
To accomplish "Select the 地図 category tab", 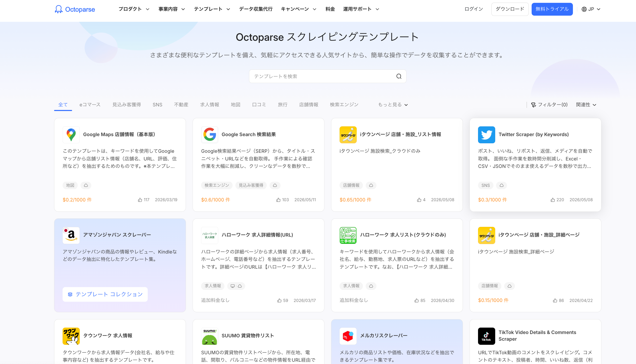I will pyautogui.click(x=235, y=105).
